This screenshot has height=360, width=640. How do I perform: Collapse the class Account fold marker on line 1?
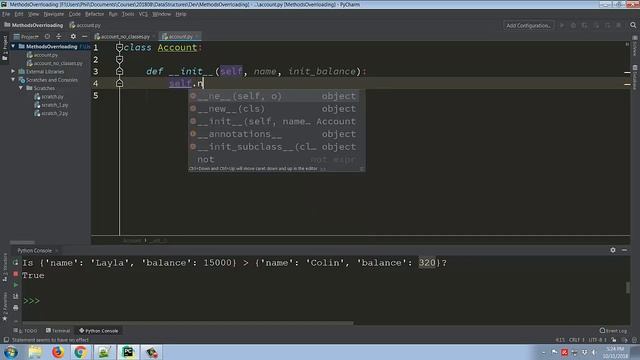119,47
